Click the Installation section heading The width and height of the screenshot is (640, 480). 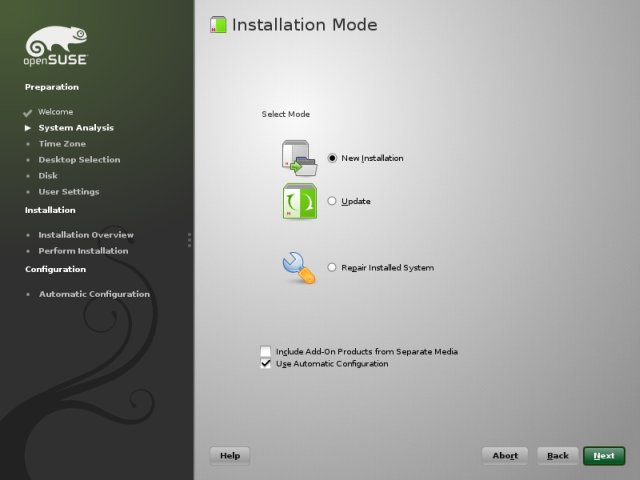point(50,210)
